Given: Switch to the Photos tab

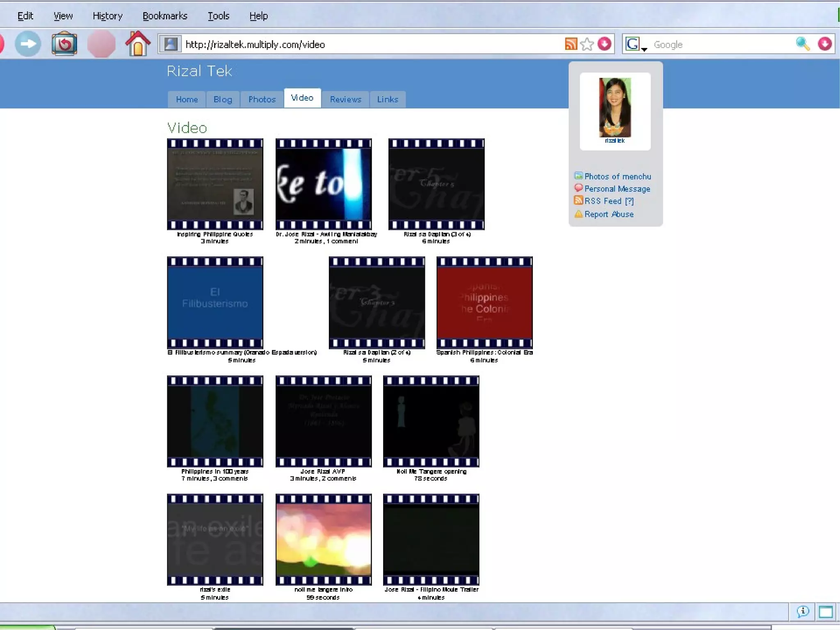Looking at the screenshot, I should [x=262, y=99].
